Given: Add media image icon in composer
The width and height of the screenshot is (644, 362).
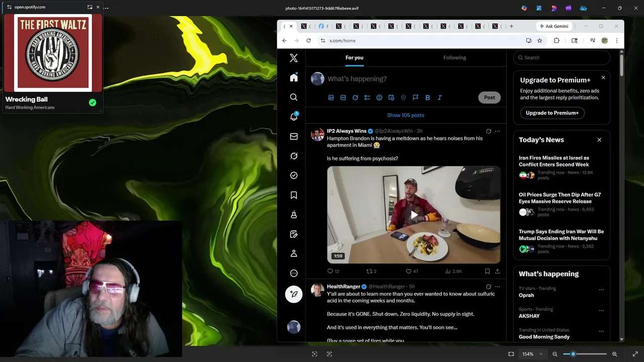Looking at the screenshot, I should pos(331,98).
